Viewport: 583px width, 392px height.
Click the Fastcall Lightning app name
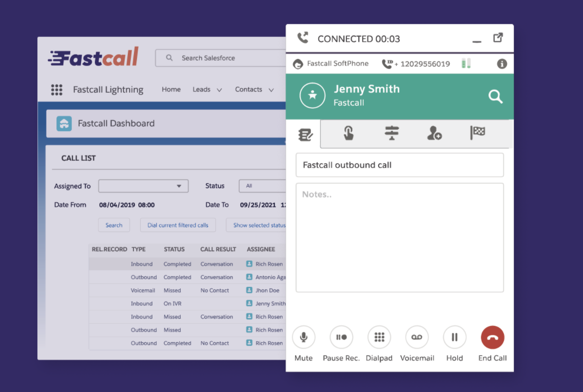[108, 90]
